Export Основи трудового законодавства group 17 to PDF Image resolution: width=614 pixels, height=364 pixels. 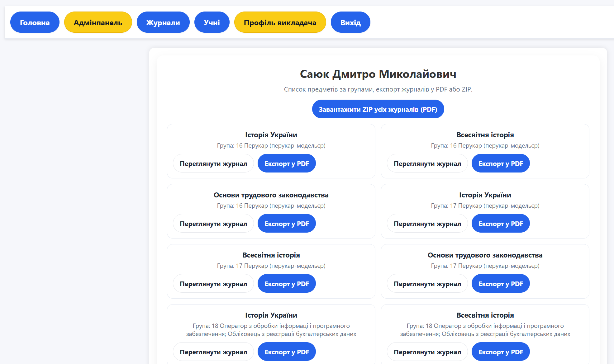(x=500, y=283)
